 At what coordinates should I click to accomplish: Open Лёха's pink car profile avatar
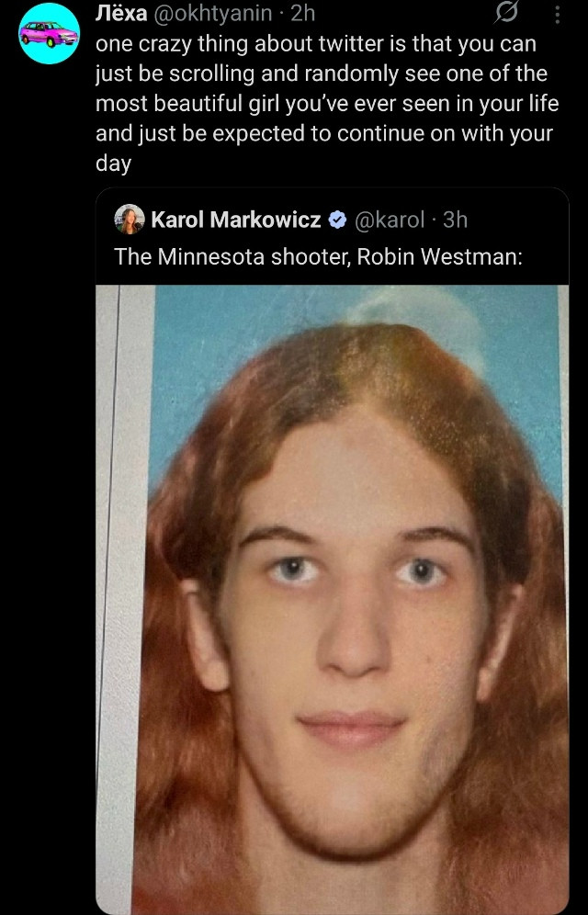tap(49, 33)
